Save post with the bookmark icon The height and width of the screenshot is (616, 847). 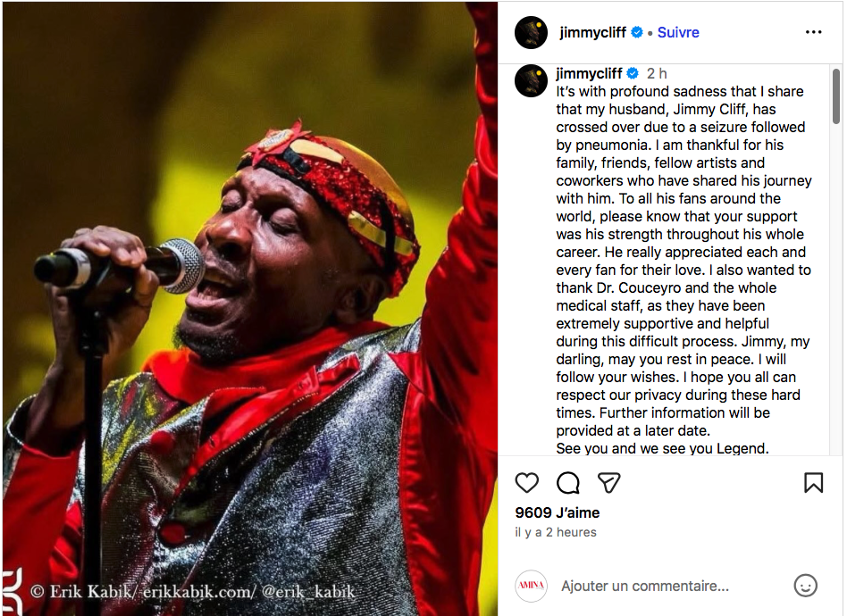tap(814, 483)
